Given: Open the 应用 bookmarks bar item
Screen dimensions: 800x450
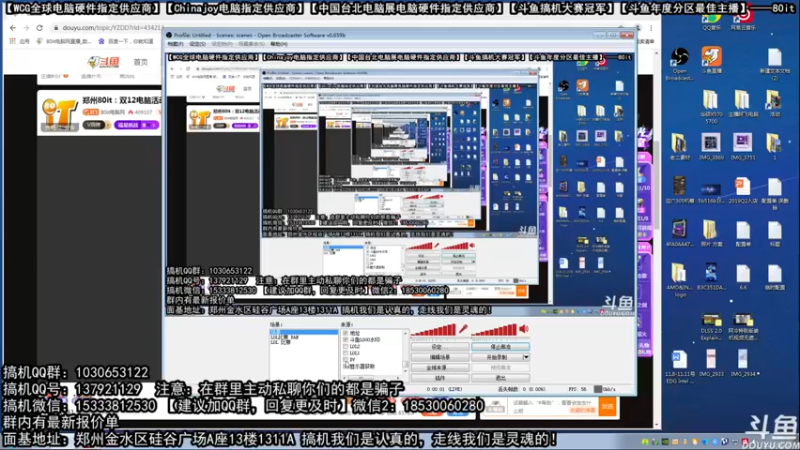Looking at the screenshot, I should click(19, 41).
